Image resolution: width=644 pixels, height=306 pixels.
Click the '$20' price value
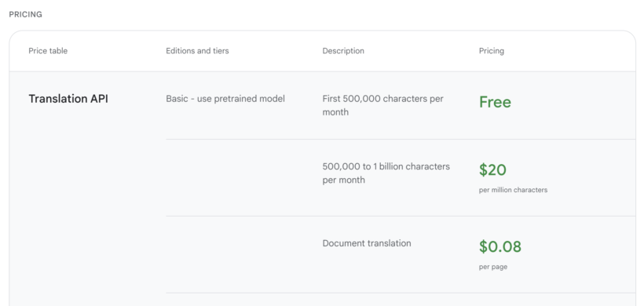[x=492, y=169]
